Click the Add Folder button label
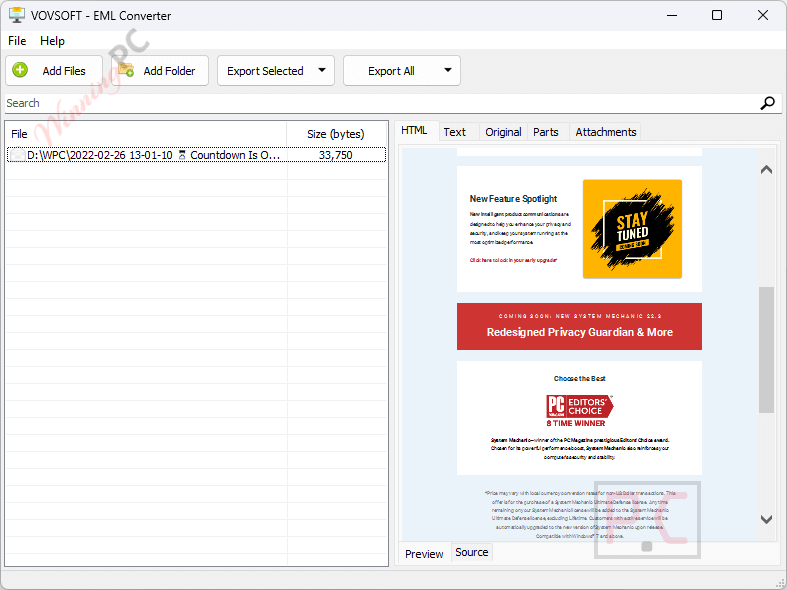The image size is (787, 590). 169,71
